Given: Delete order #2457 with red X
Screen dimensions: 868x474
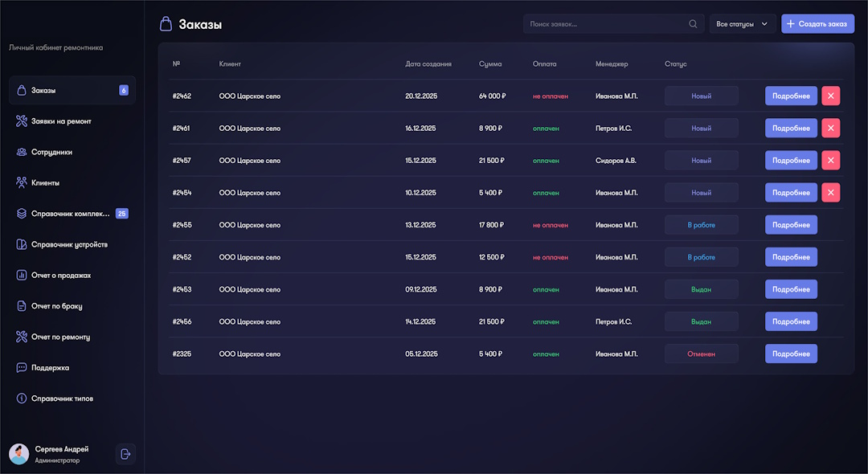Looking at the screenshot, I should coord(830,161).
